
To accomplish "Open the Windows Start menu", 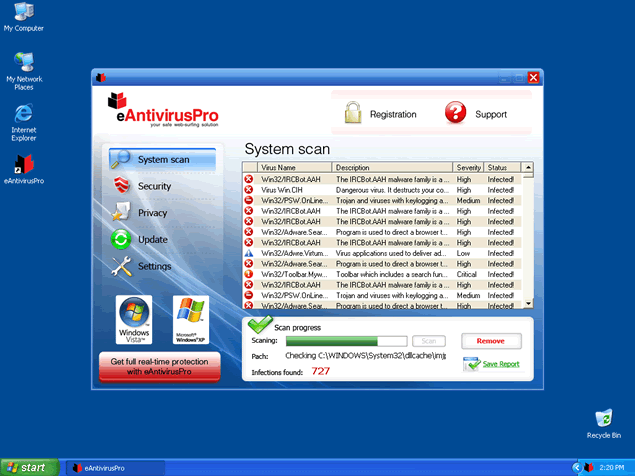I will point(28,467).
